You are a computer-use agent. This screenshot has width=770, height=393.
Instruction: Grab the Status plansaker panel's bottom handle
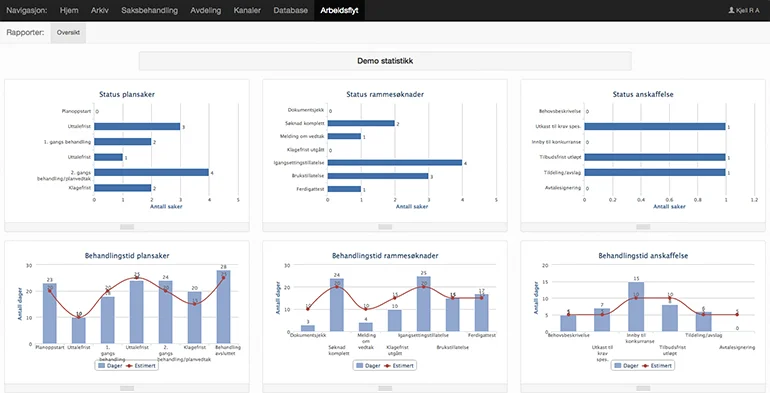pos(127,227)
